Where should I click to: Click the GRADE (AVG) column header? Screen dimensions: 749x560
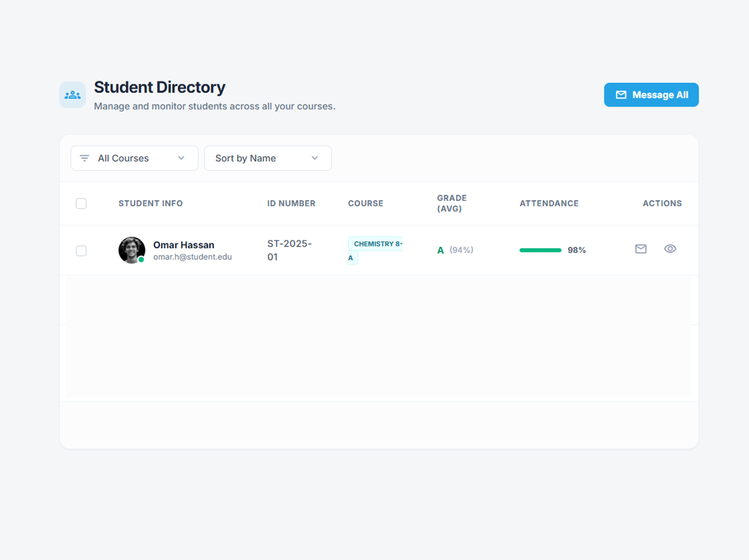click(452, 203)
